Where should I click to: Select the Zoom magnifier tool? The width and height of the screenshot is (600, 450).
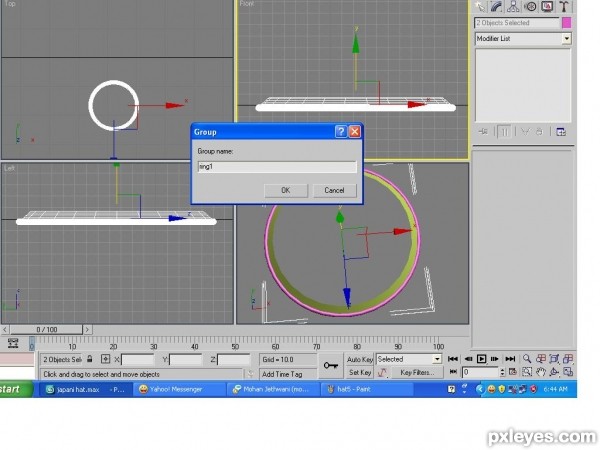click(527, 359)
